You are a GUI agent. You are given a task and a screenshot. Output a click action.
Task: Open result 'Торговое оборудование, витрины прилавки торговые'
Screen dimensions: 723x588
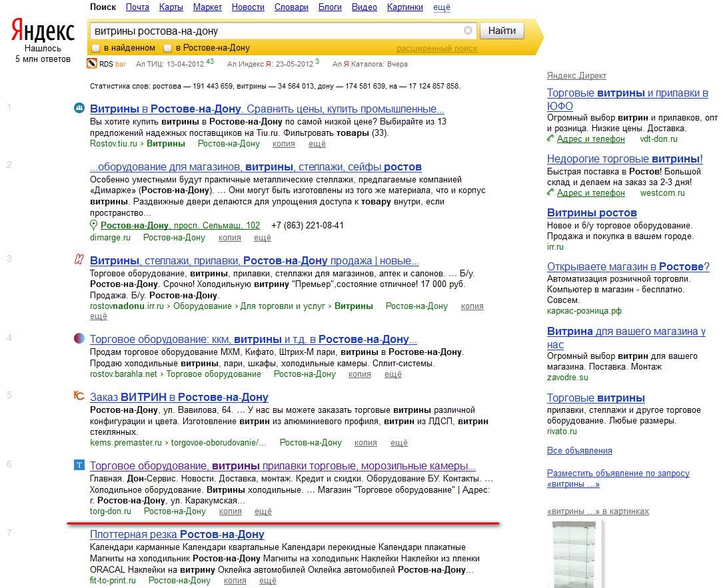pos(283,466)
